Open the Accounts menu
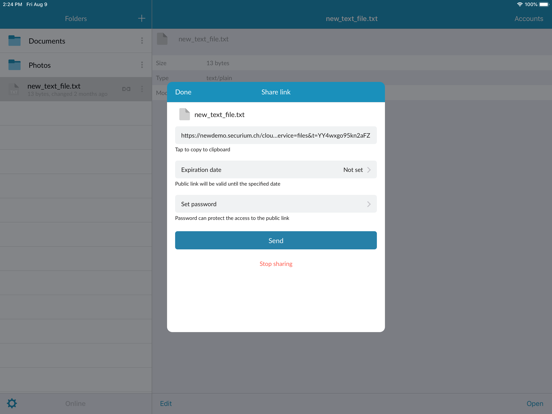 pos(529,19)
